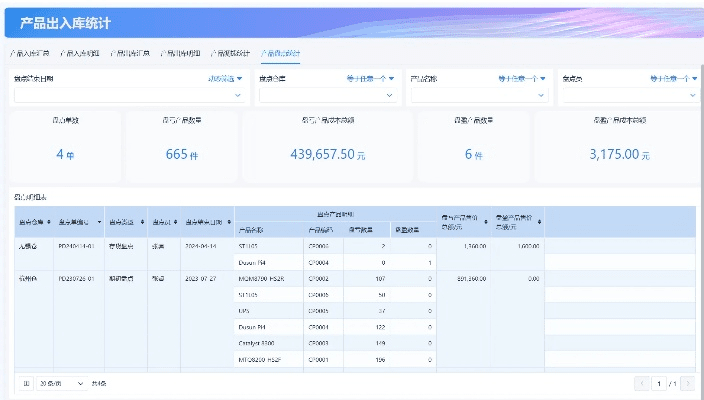Open the product name filter's condition dropdown
The width and height of the screenshot is (704, 400).
(x=521, y=77)
